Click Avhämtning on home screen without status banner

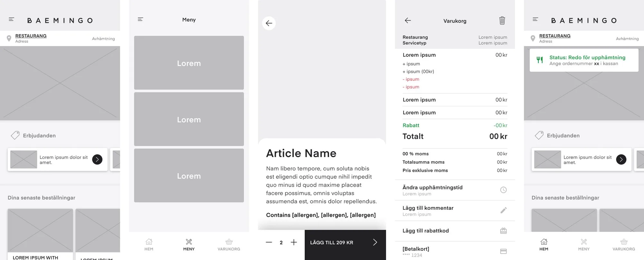pos(103,39)
